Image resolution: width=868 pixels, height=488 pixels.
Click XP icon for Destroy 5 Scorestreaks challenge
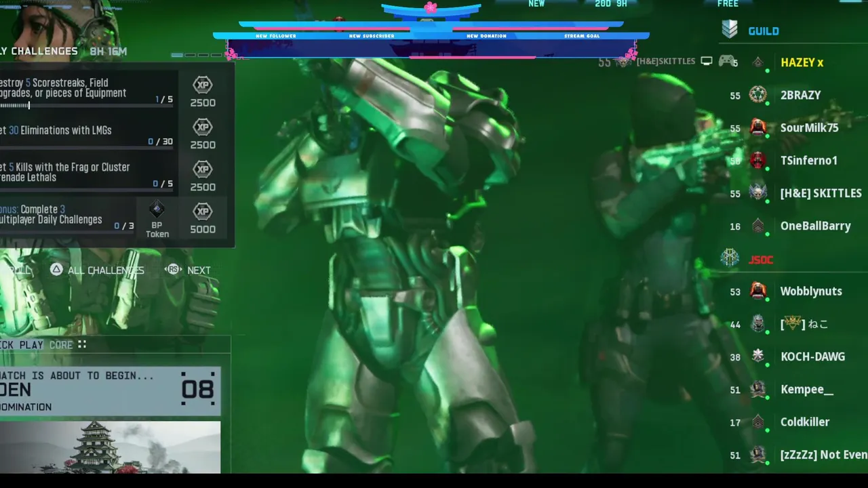(x=203, y=85)
